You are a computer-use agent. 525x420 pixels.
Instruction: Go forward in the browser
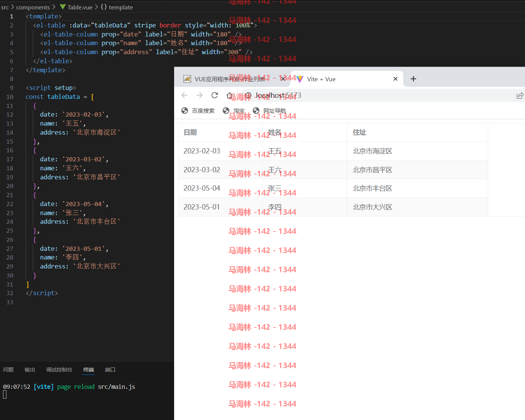pyautogui.click(x=200, y=95)
